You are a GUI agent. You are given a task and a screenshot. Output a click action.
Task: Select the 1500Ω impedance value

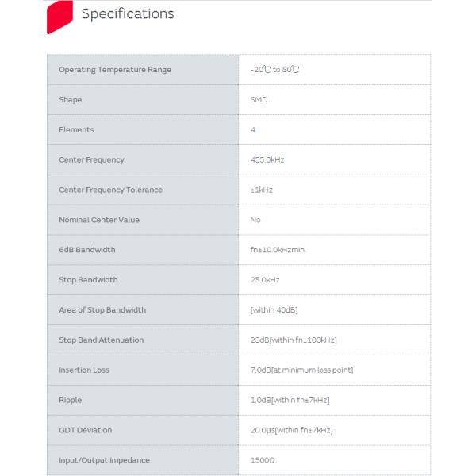coord(263,460)
